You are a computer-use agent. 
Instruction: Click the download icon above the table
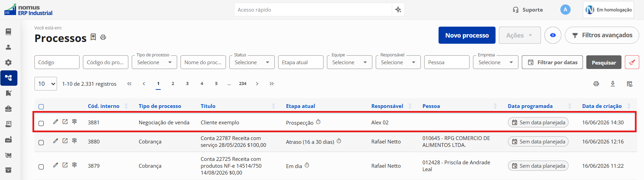(613, 84)
